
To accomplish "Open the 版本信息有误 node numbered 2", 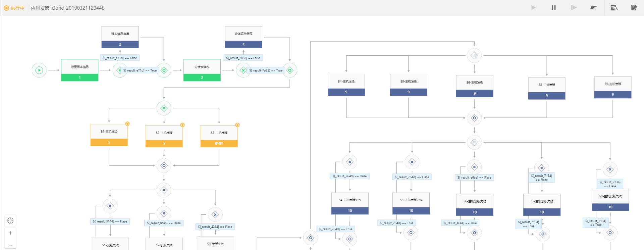I will 120,37.
